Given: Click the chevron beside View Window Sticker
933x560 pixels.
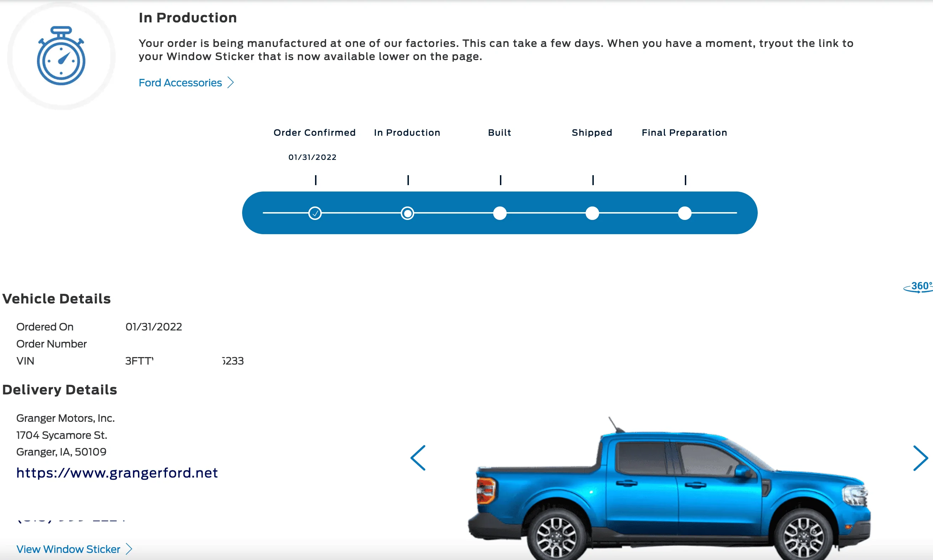Looking at the screenshot, I should 129,549.
